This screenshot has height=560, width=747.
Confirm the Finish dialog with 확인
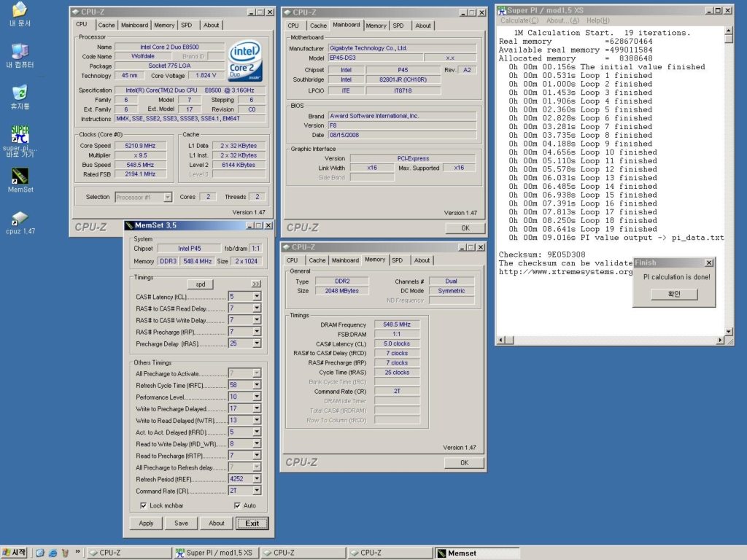click(x=674, y=294)
